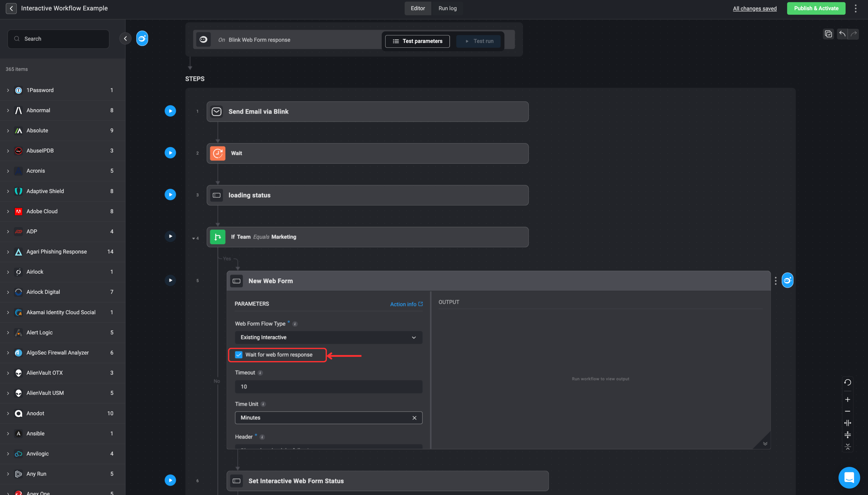Viewport: 868px width, 495px height.
Task: Expand the AbuseIPDB integration
Action: (x=8, y=151)
